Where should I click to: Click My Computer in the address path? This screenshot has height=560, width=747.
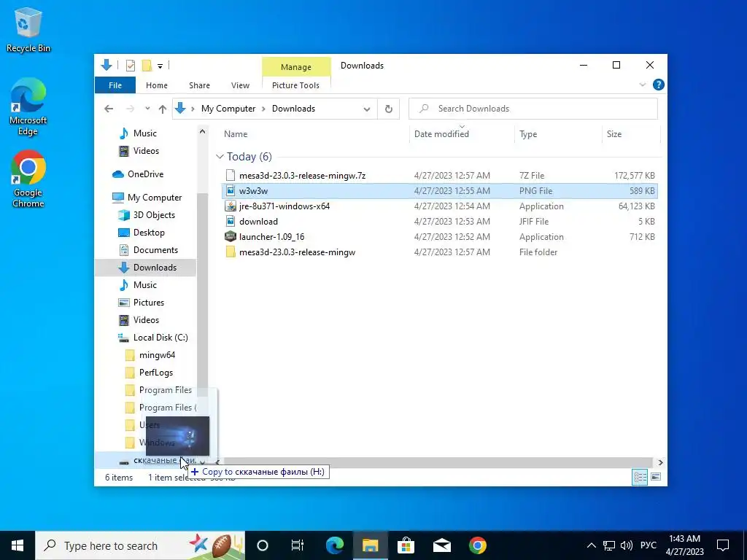[x=228, y=109]
